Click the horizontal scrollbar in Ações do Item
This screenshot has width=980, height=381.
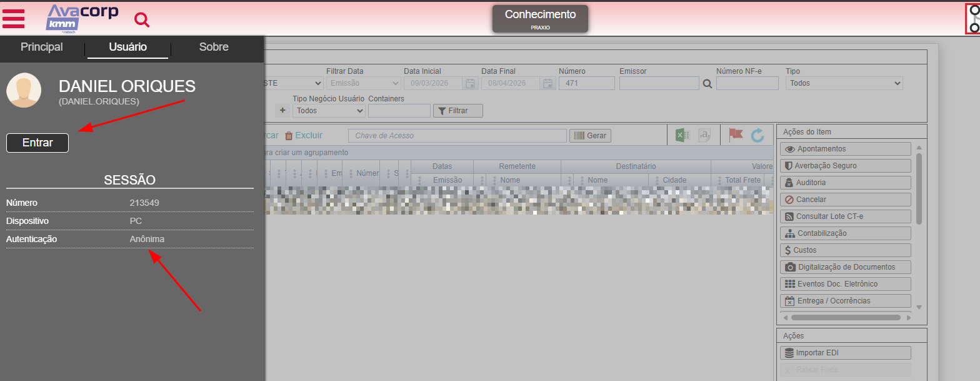pyautogui.click(x=845, y=318)
